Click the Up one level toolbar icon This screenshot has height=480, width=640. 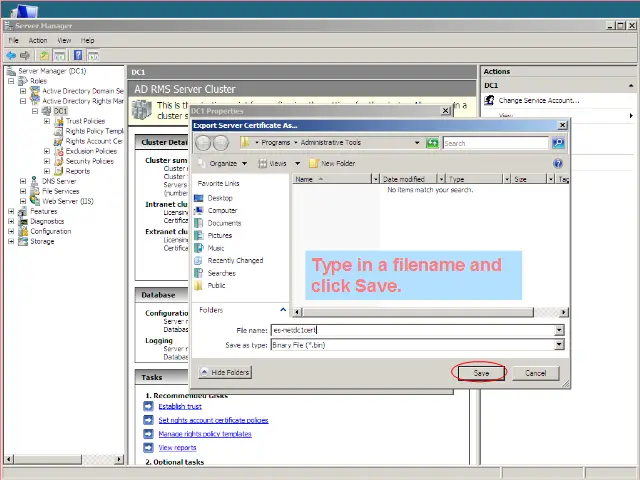point(44,55)
